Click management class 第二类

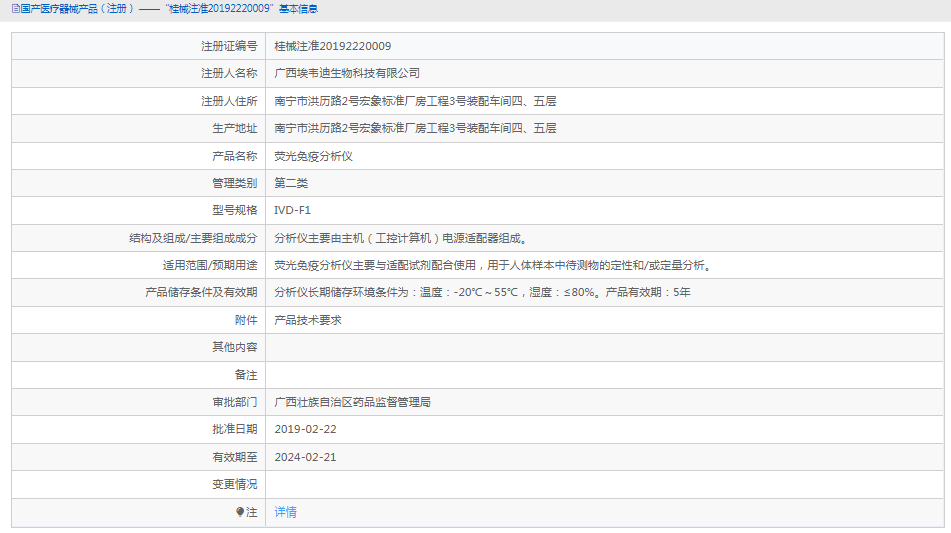(291, 183)
